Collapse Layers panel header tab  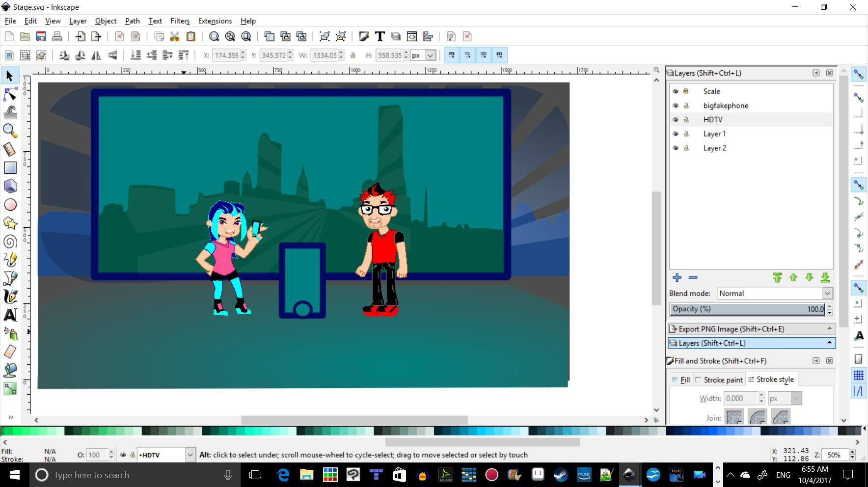click(x=751, y=343)
